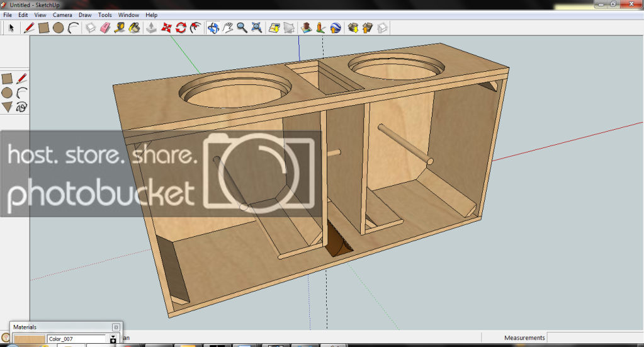Screen dimensions: 644x347
Task: Choose the Select arrow tool
Action: coord(11,28)
